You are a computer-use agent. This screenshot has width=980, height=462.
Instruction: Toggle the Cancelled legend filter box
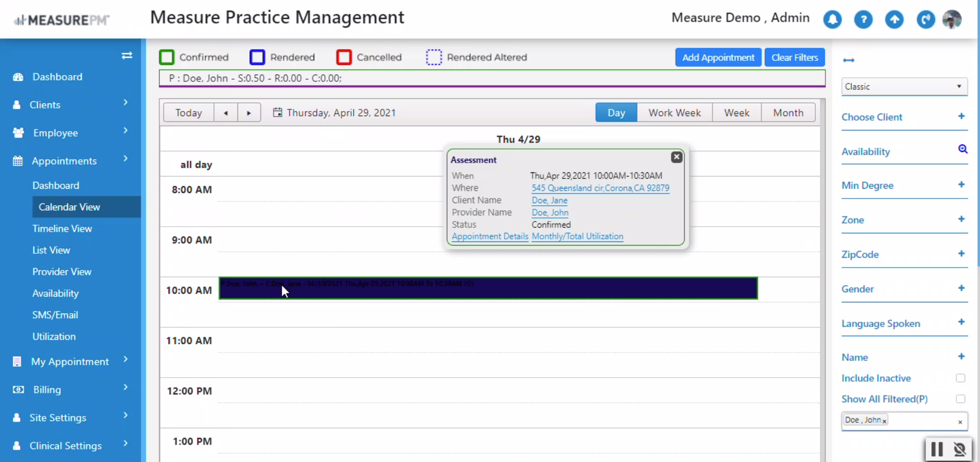344,57
